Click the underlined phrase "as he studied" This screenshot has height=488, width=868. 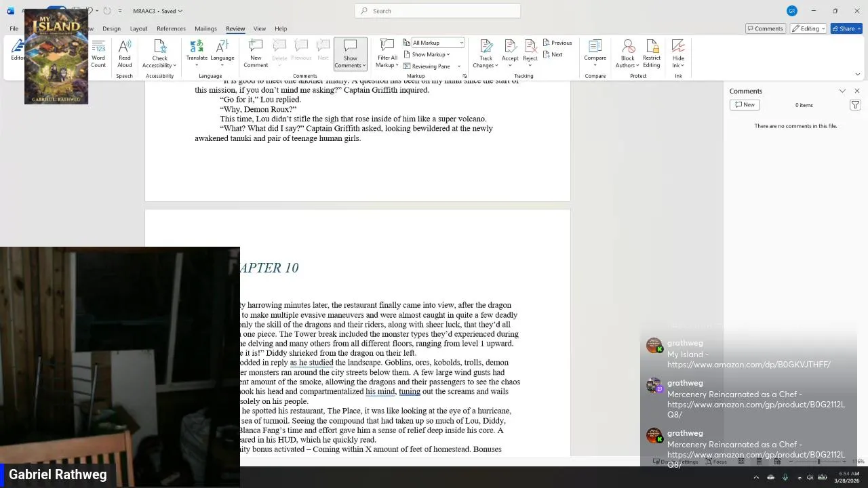point(311,363)
